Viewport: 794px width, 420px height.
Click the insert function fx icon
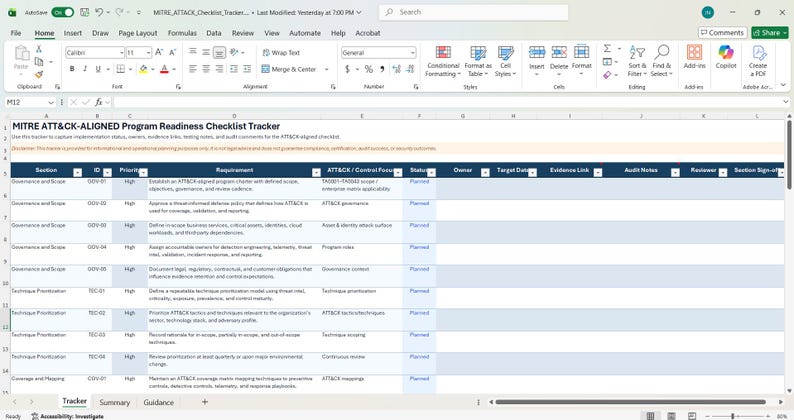click(99, 102)
